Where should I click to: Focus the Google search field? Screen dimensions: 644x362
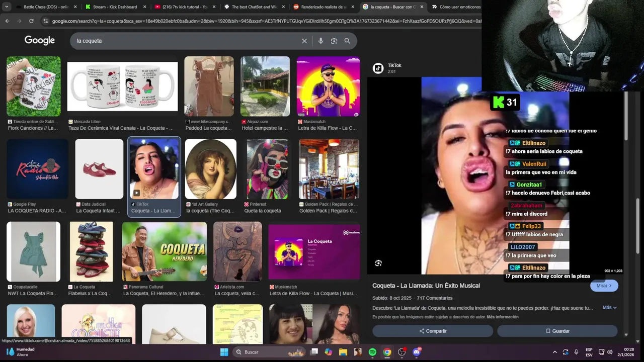tap(186, 41)
